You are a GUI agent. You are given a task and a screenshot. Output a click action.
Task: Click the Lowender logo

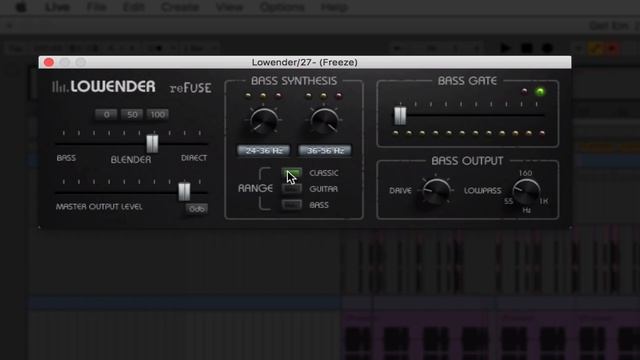click(x=104, y=87)
